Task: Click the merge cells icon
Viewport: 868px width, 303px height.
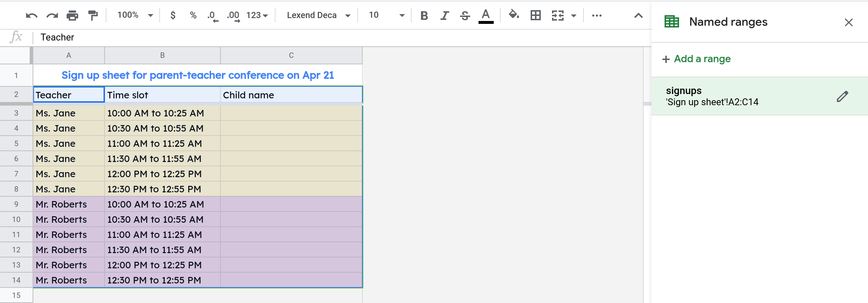Action: 558,16
